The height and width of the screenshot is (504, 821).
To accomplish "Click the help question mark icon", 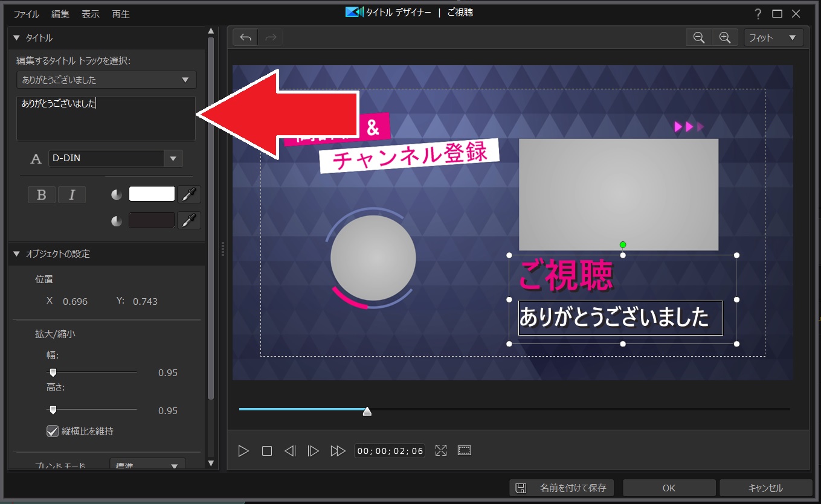I will pyautogui.click(x=758, y=14).
